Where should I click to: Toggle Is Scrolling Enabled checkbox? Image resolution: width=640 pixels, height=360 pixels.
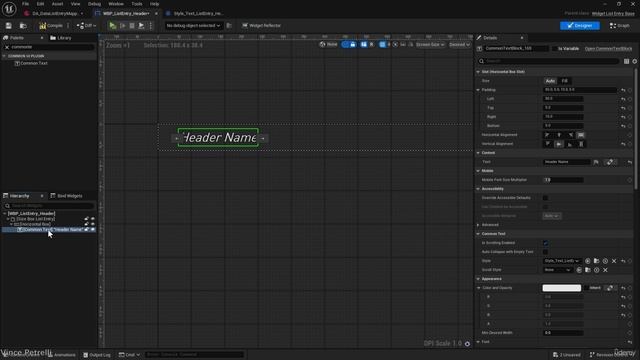tap(545, 243)
